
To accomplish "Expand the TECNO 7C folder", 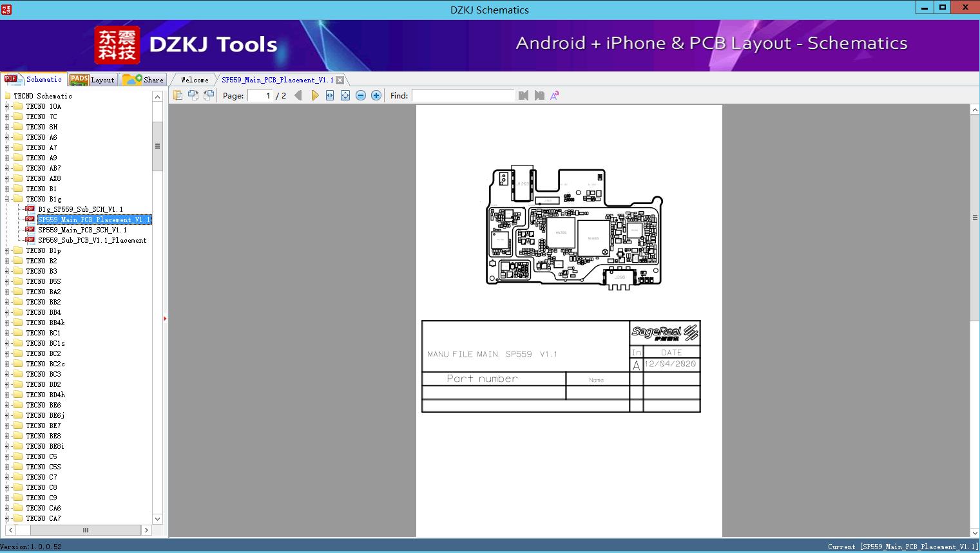I will point(7,117).
